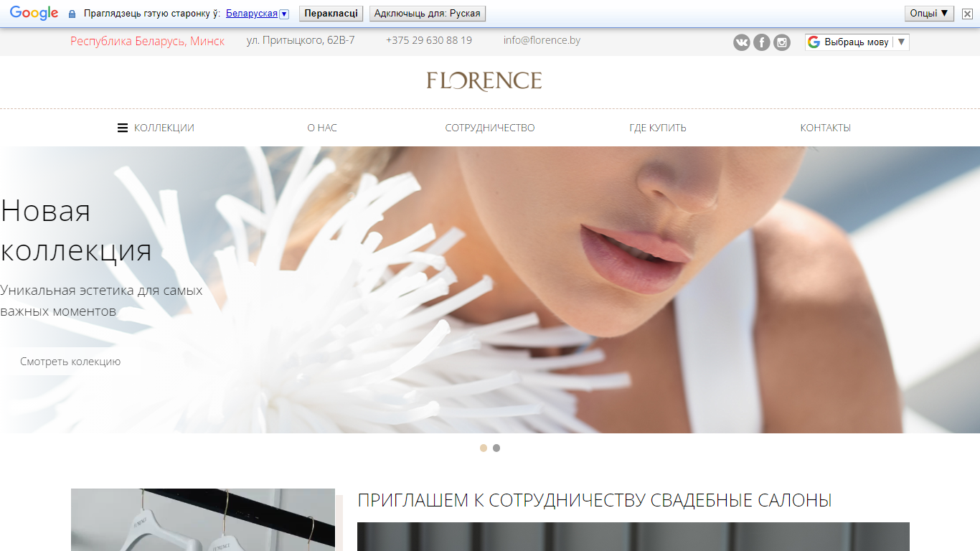
Task: Click Уникальная эстетика для самых важных моментов text
Action: click(101, 301)
